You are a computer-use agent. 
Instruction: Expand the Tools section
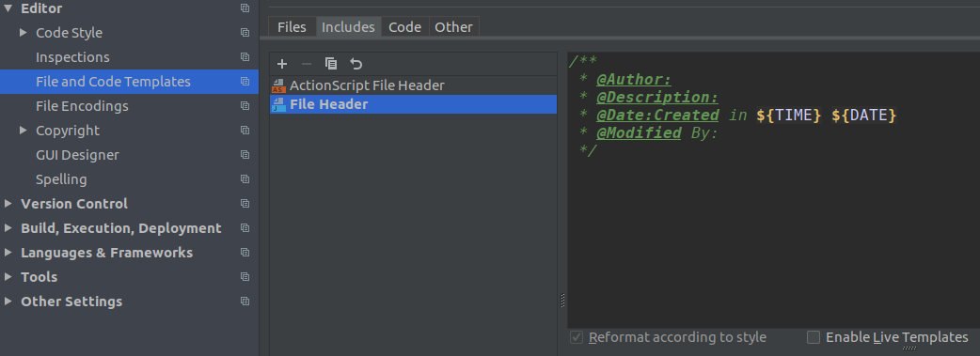pyautogui.click(x=8, y=276)
